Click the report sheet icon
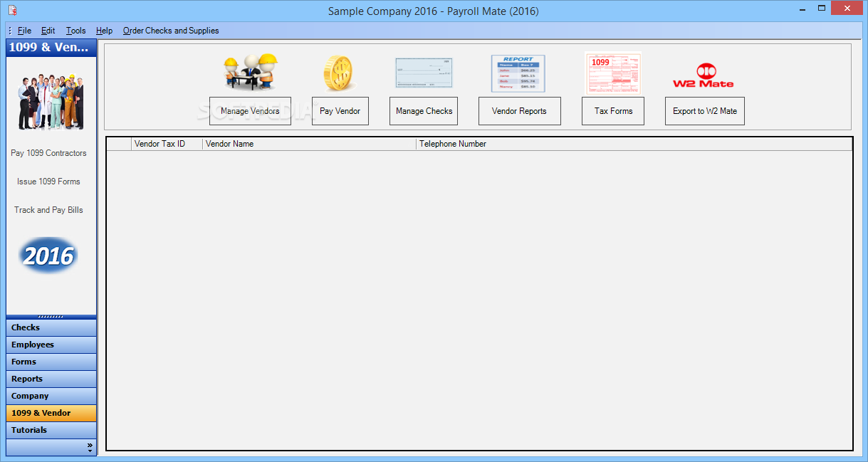 click(x=518, y=73)
